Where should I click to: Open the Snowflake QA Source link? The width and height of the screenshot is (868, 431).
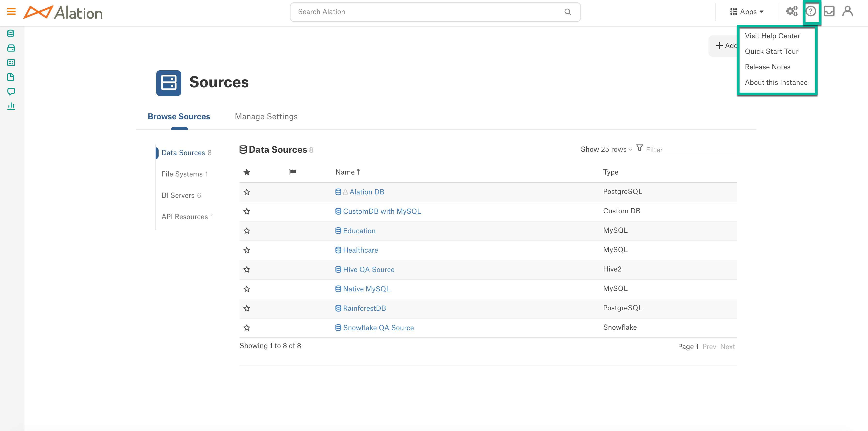[x=378, y=327]
